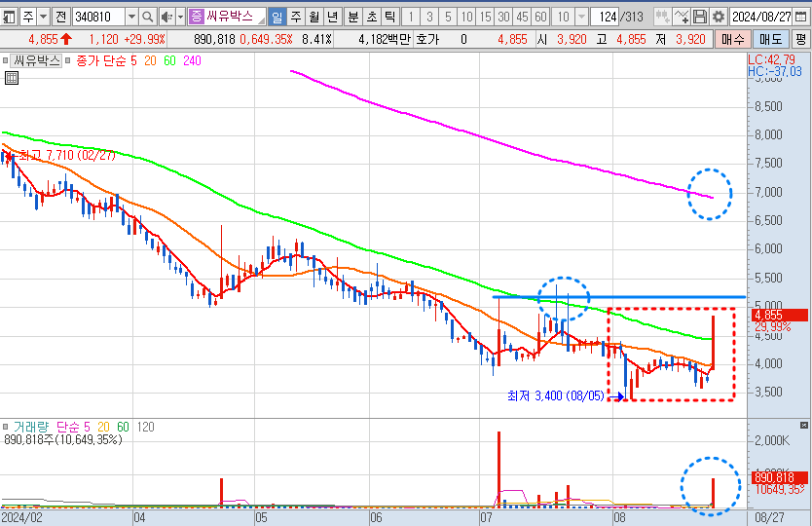Click the 거래량 volume legend label
The image size is (812, 526).
pyautogui.click(x=31, y=427)
